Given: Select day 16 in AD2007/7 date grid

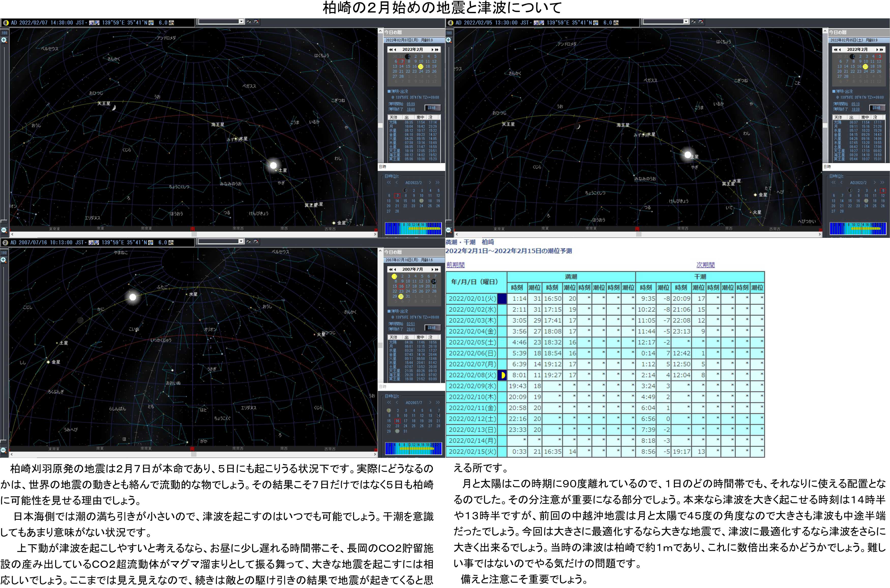Looking at the screenshot, I should tap(397, 421).
